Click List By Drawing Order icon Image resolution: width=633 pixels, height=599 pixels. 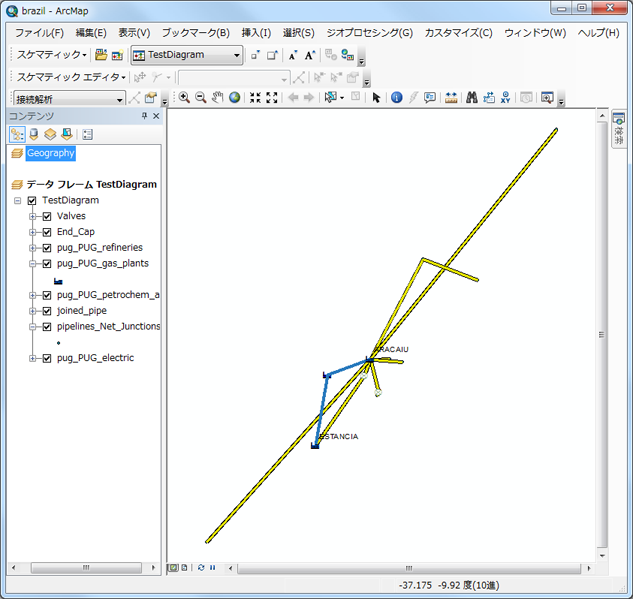(x=17, y=134)
